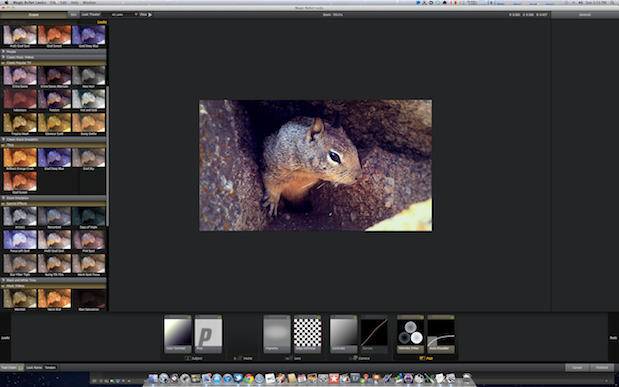Viewport: 619px width, 387px height.
Task: Disable the Auto Shoulder tool's enable dot
Action: tap(452, 317)
